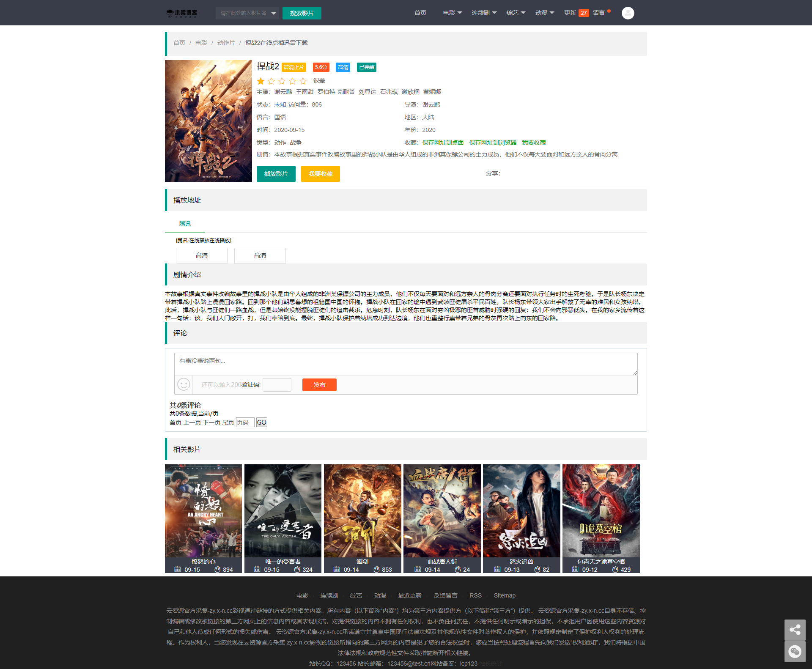Viewport: 812px width, 669px height.
Task: Rate the movie five stars
Action: (303, 81)
